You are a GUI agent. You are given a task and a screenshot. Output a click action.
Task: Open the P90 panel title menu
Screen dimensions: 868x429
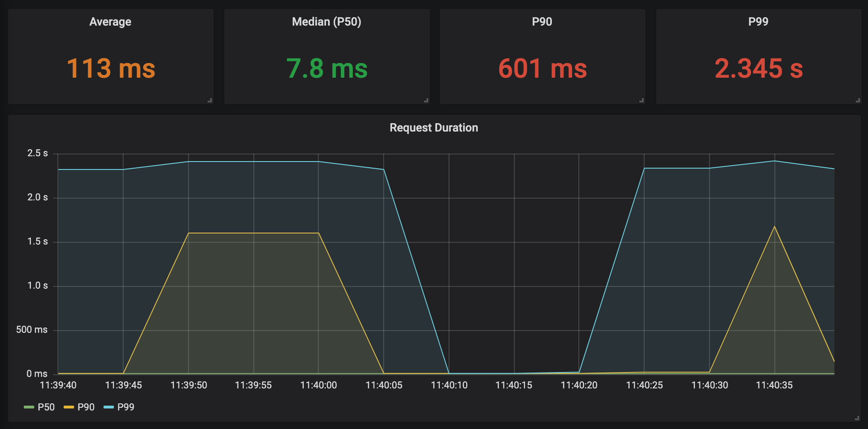542,22
